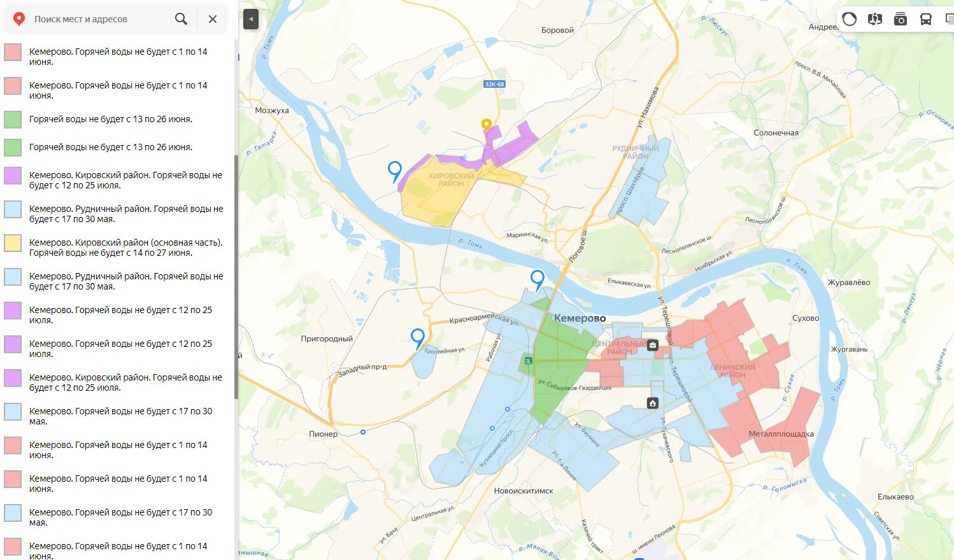The image size is (954, 560).
Task: Click 'ул. Сибиряков-Гвардейцев' street label
Action: (x=574, y=385)
